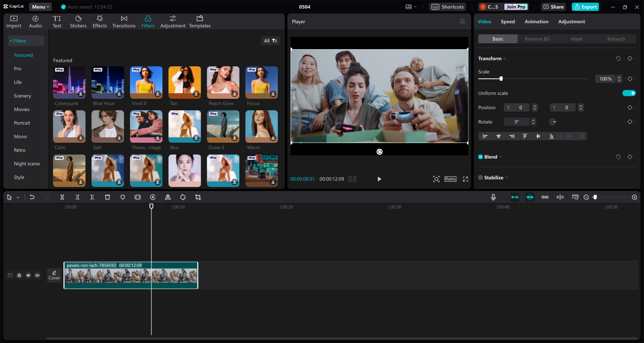Click the Animation tab

click(536, 21)
